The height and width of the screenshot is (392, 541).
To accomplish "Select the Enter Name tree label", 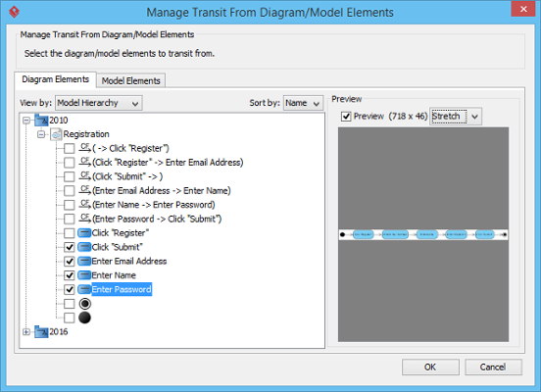I will click(114, 275).
